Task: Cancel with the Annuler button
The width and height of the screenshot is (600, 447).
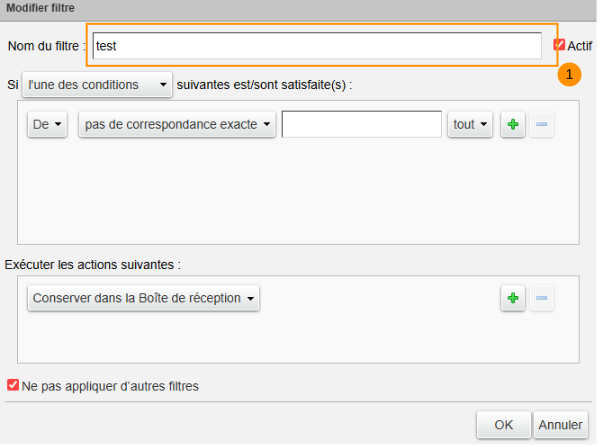Action: point(560,425)
